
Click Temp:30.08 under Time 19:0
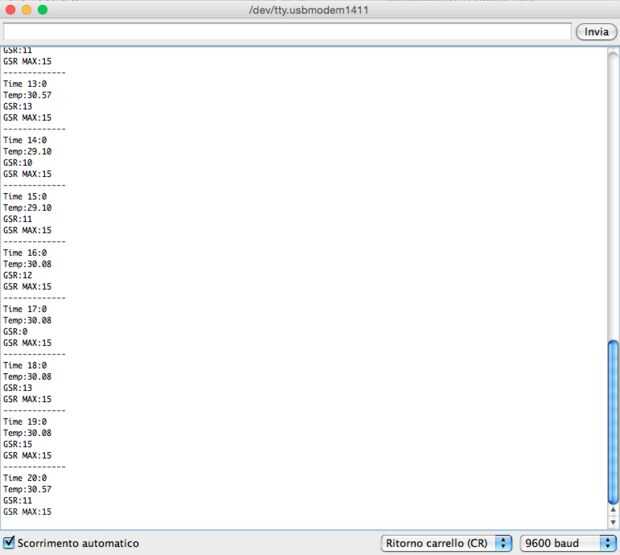27,433
